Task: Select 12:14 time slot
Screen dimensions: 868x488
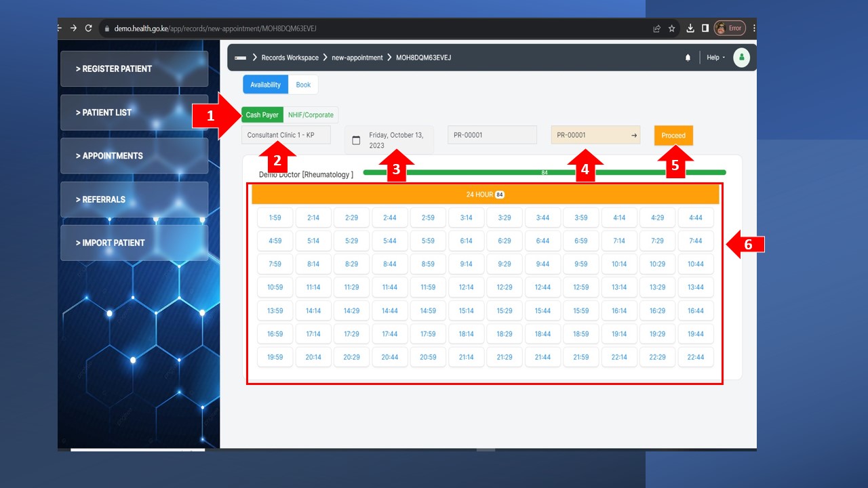Action: (x=466, y=287)
